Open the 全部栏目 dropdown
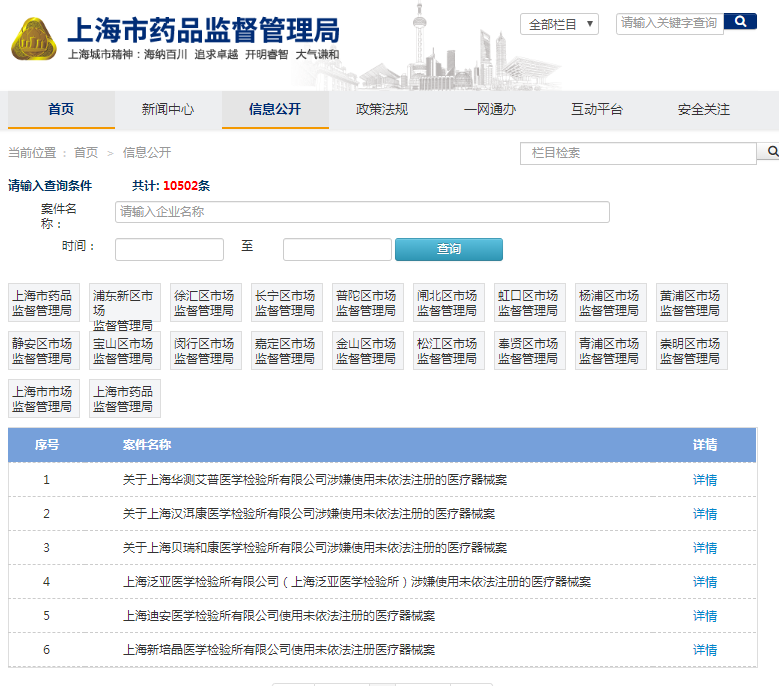Viewport: 779px width, 686px height. click(559, 24)
